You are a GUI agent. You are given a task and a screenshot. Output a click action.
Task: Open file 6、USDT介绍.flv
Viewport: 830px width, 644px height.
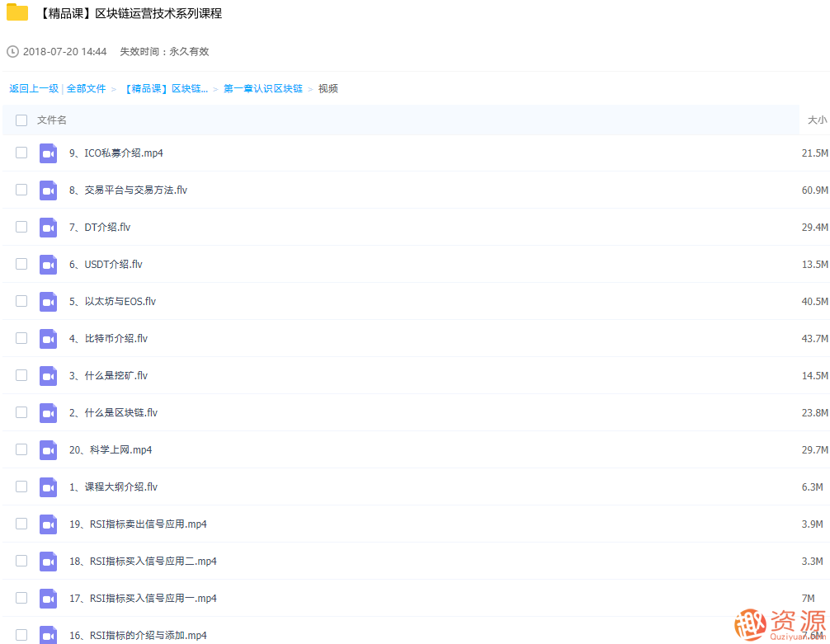point(106,264)
